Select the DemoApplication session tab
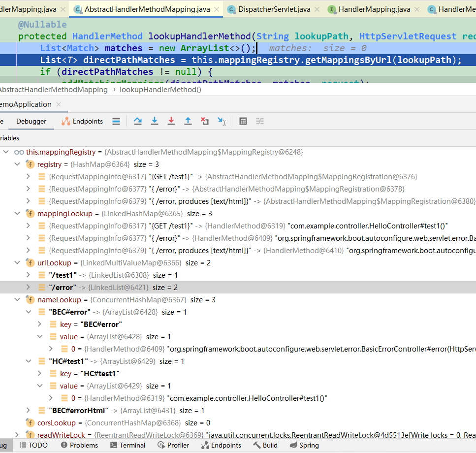 [26, 104]
